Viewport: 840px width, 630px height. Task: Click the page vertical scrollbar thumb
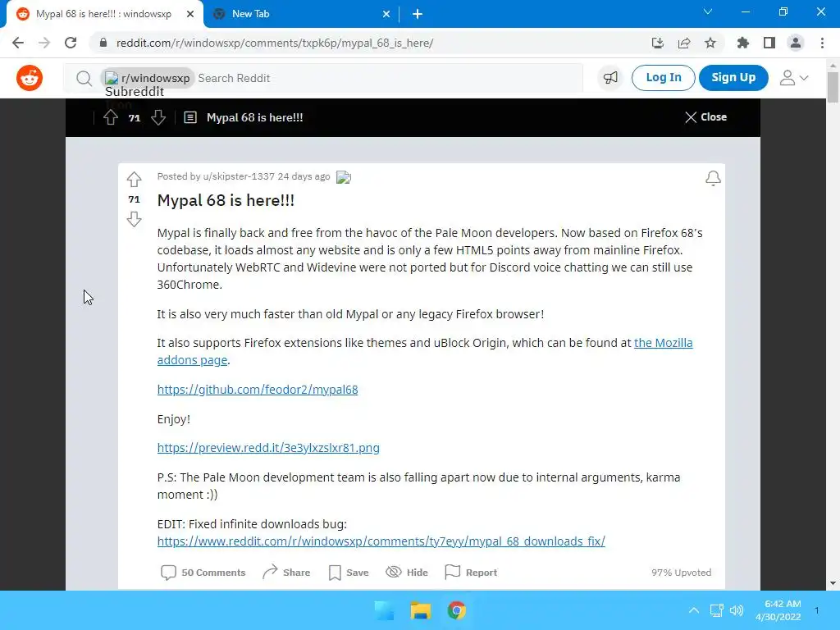(x=833, y=85)
